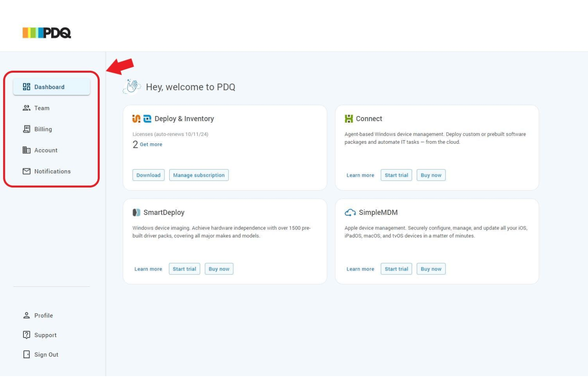Click Learn more on SimpleMDM card
This screenshot has width=588, height=392.
[x=360, y=269]
